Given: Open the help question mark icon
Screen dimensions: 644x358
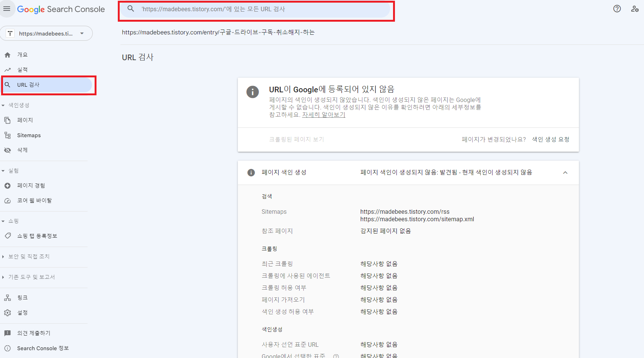Looking at the screenshot, I should click(617, 9).
